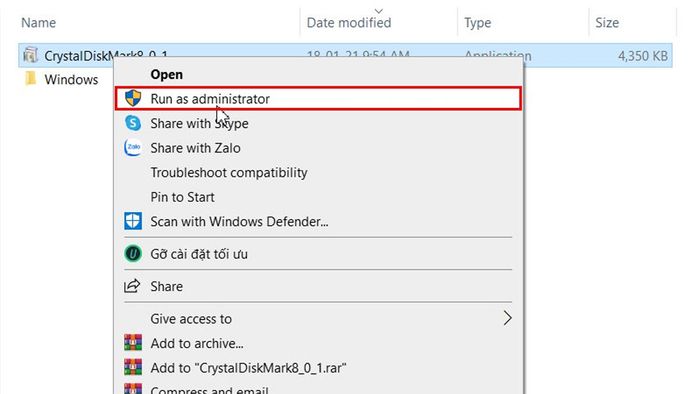Screen dimensions: 700x394
Task: Toggle sort direction chevron above Date modified
Action: pyautogui.click(x=379, y=11)
